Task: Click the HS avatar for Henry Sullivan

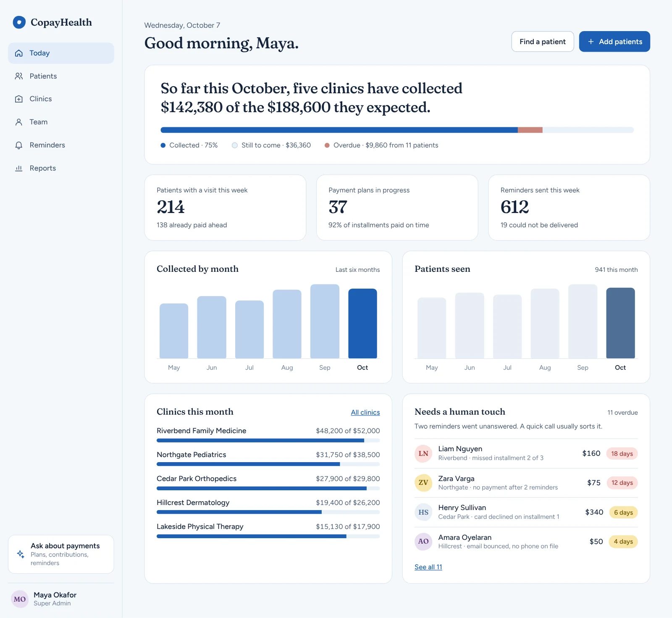Action: pos(423,512)
